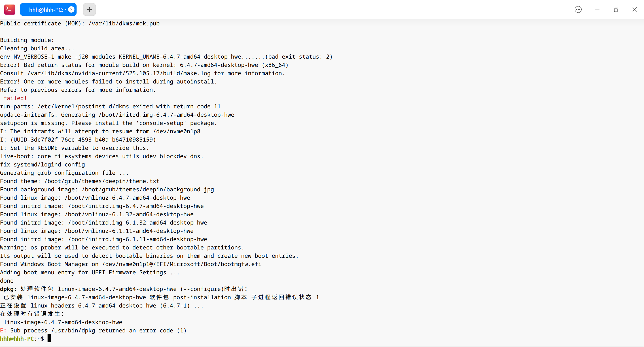This screenshot has height=347, width=644.
Task: Click the close icon on the hhh@hhh-PC tab
Action: point(71,9)
